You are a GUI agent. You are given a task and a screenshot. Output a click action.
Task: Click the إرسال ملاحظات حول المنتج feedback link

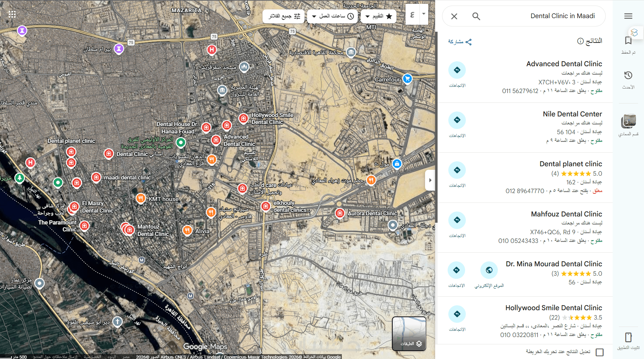[55, 357]
